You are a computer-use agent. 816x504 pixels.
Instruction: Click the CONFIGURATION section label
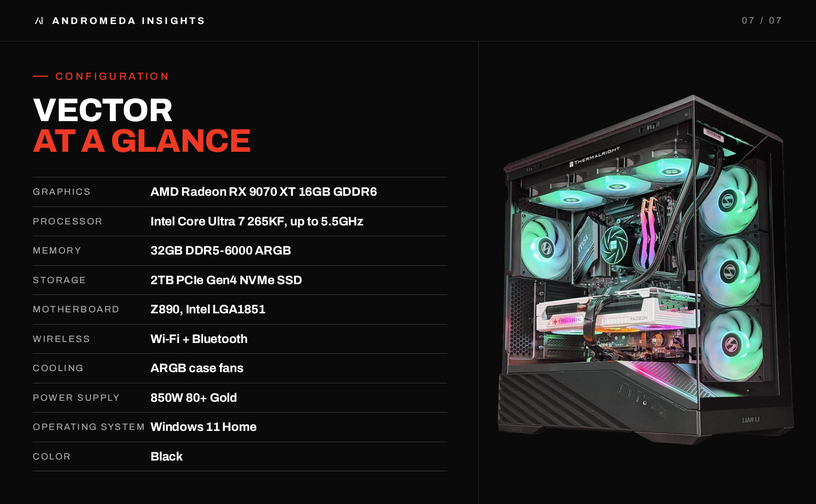112,76
